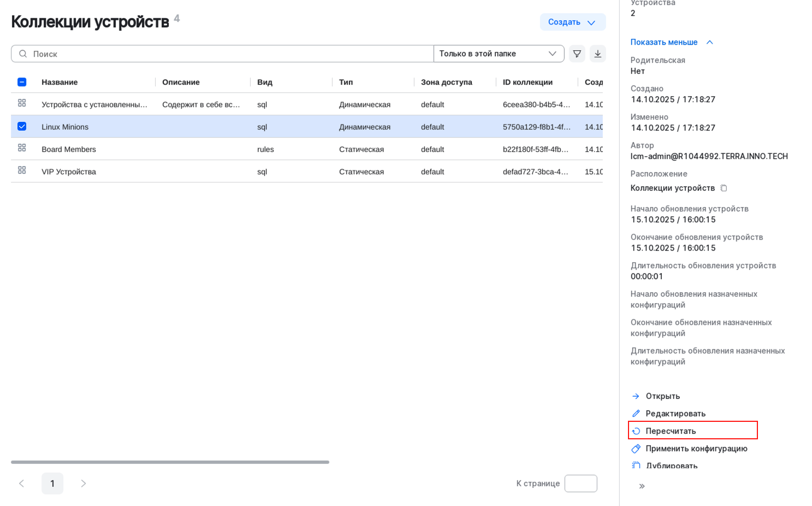Open the Только в этой папке dropdown
The width and height of the screenshot is (812, 506).
498,54
